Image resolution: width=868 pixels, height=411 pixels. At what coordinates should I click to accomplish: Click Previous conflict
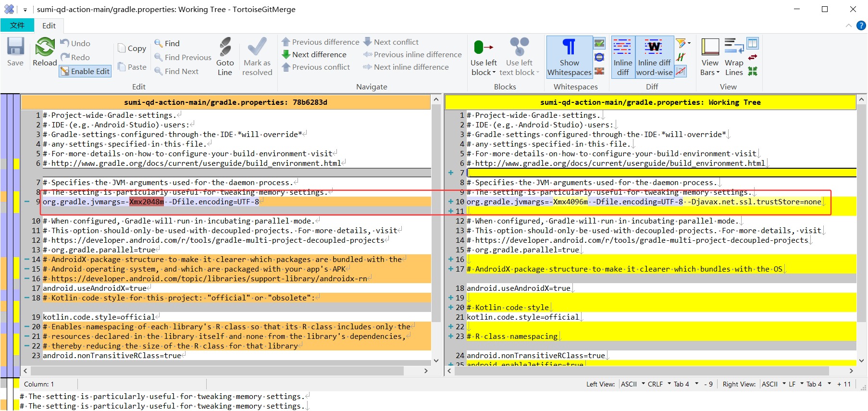tap(315, 67)
